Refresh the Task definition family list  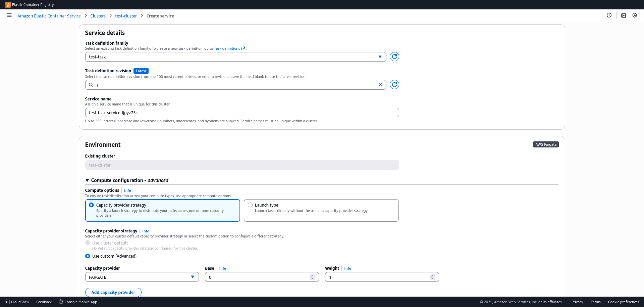coord(394,56)
